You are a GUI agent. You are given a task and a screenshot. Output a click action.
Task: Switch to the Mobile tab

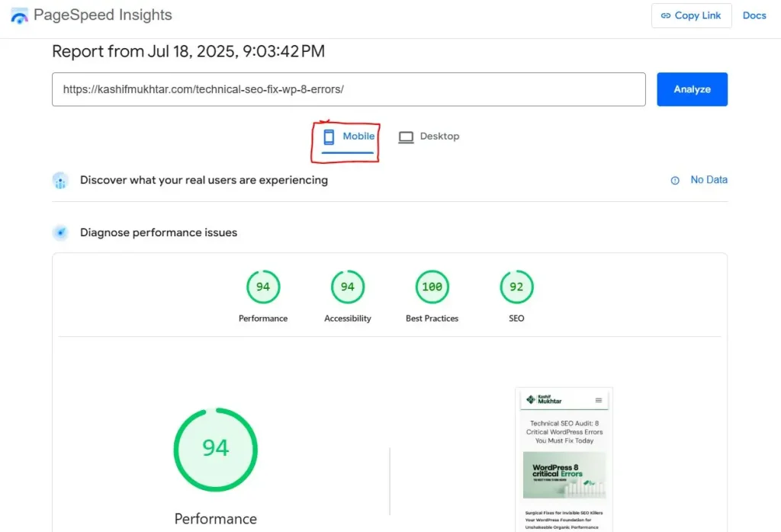pyautogui.click(x=348, y=138)
